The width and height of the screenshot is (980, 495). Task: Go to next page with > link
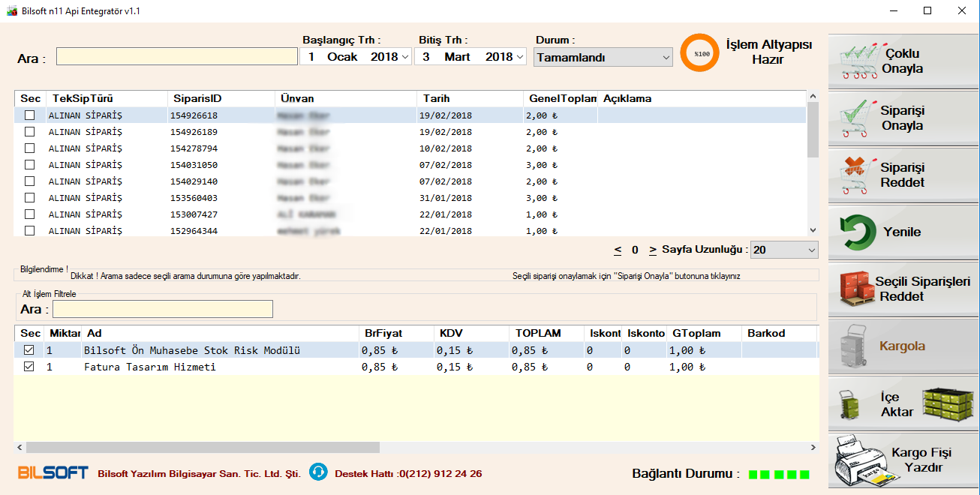click(653, 250)
